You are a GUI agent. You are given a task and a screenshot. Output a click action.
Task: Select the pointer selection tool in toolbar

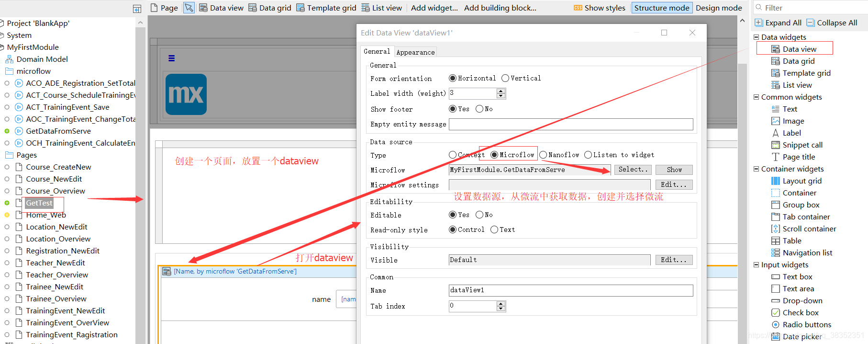coord(189,8)
